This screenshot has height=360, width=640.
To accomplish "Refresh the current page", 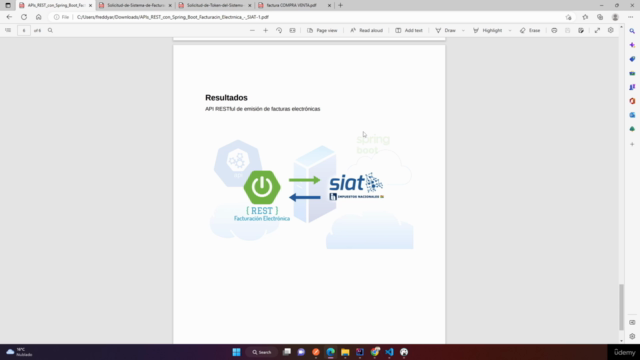I will [24, 17].
